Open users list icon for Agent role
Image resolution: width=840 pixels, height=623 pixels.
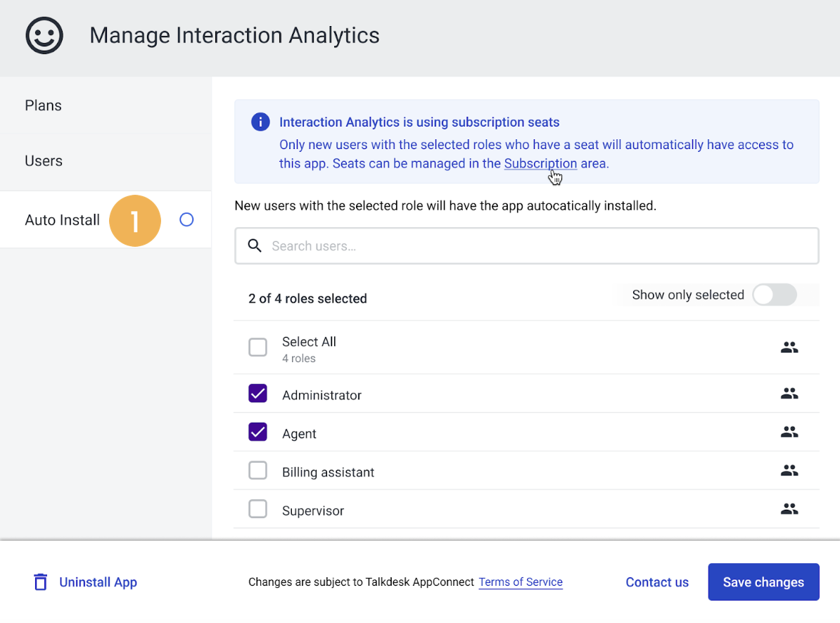point(789,432)
